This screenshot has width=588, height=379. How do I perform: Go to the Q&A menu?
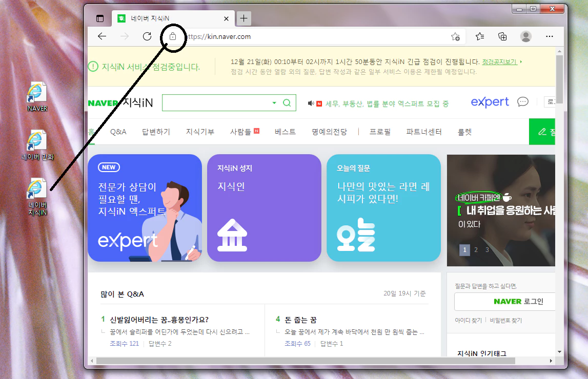click(x=118, y=132)
